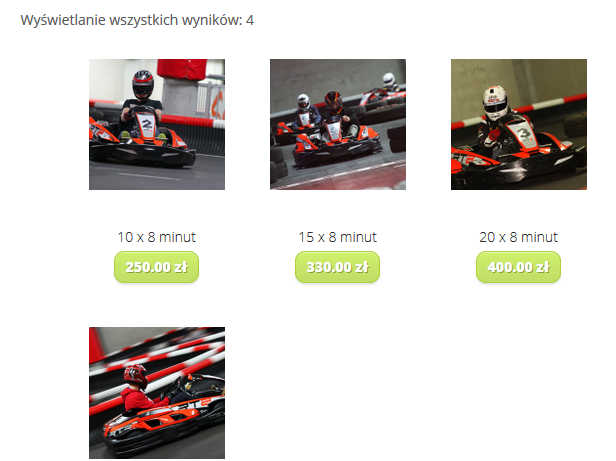This screenshot has height=461, width=616.
Task: Open the 20 x 8 minut kart photo
Action: coord(519,124)
